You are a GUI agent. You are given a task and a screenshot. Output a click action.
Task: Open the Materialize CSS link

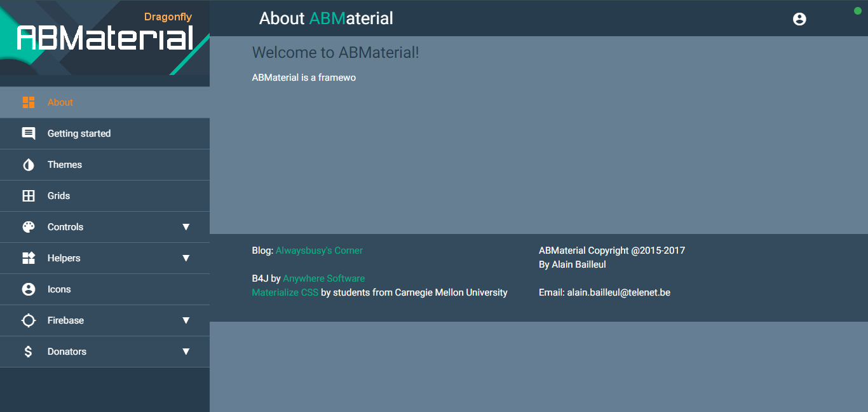coord(285,292)
